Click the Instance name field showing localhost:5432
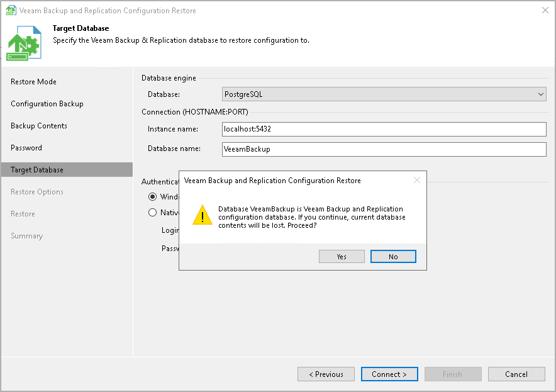 [x=384, y=129]
